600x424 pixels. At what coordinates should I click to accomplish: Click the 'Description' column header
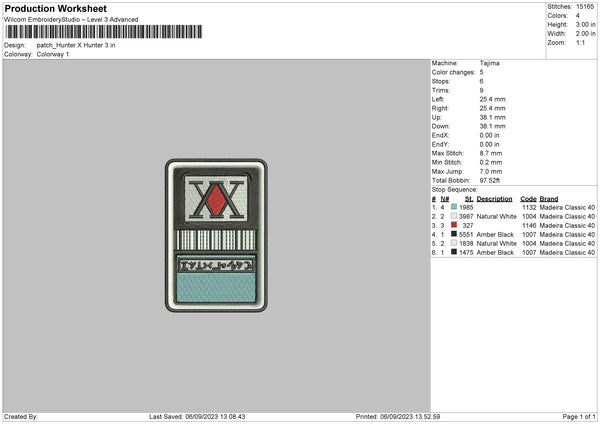(494, 199)
